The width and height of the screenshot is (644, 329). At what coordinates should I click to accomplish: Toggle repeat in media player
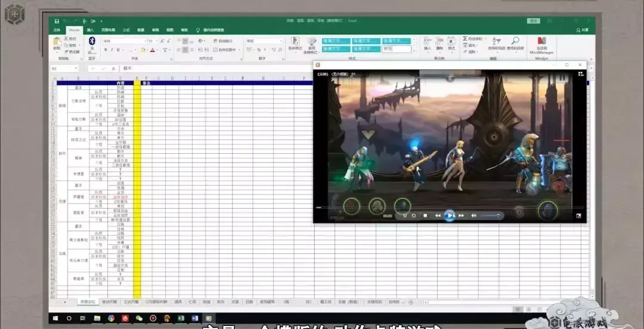pyautogui.click(x=414, y=216)
